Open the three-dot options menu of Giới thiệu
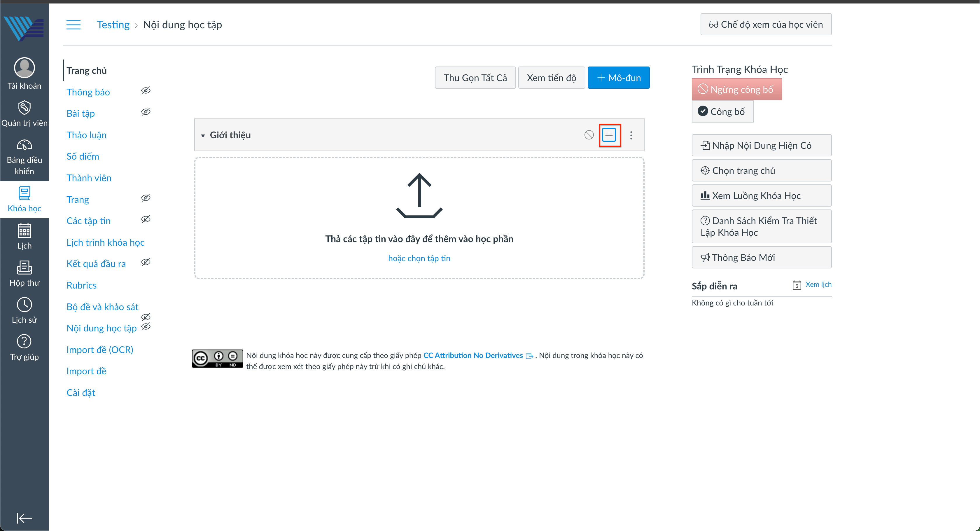The height and width of the screenshot is (531, 980). 631,135
